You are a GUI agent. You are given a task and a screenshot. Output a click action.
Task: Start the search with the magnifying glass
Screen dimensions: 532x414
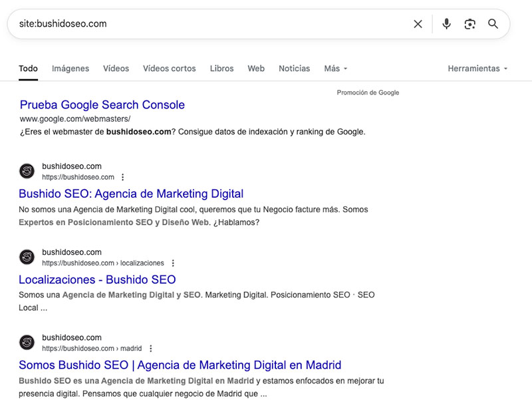(493, 24)
